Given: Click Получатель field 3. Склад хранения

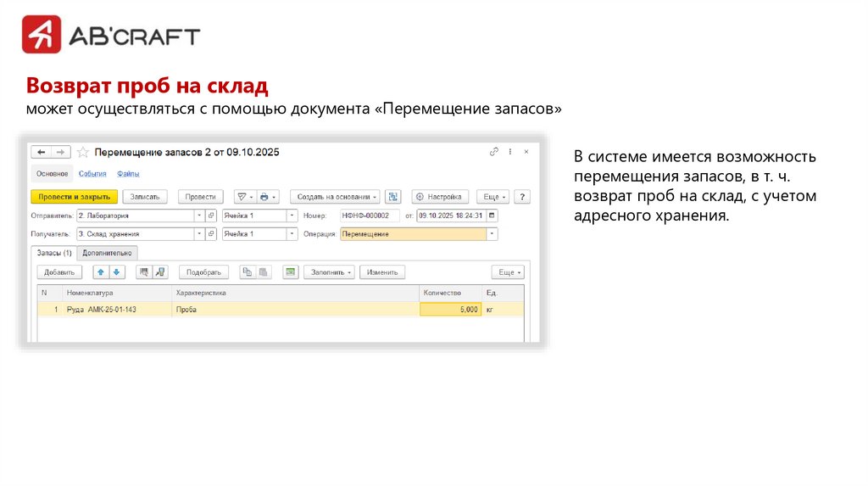Looking at the screenshot, I should tap(135, 234).
